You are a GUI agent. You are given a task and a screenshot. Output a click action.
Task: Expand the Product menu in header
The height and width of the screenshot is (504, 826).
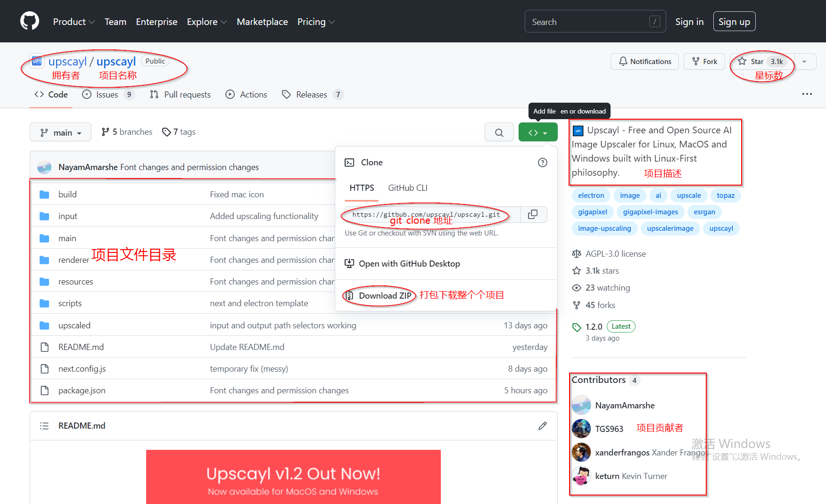click(x=74, y=22)
